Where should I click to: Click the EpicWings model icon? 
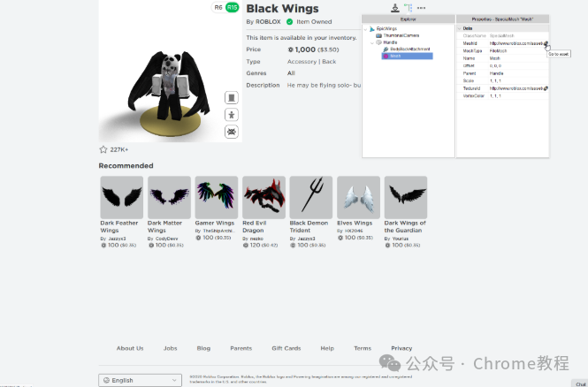coord(372,29)
